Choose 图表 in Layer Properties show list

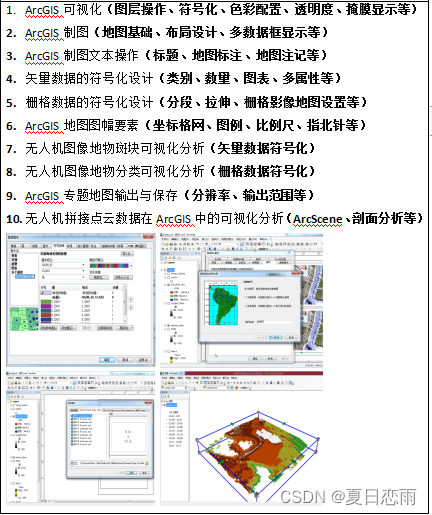14,268
